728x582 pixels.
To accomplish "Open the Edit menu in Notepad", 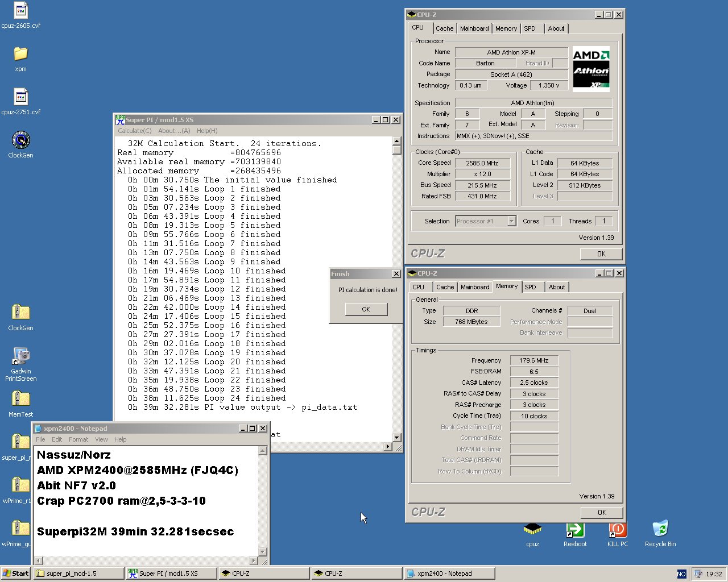I will click(x=57, y=439).
